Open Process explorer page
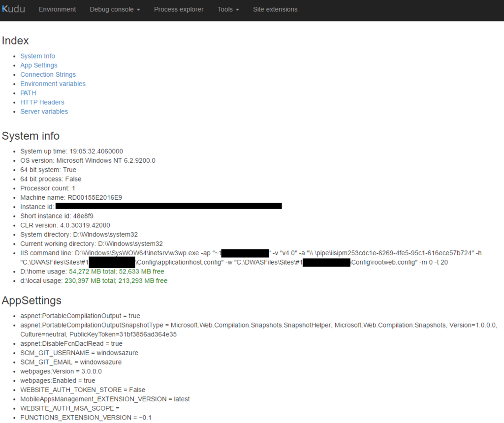This screenshot has height=423, width=504. pos(179,9)
